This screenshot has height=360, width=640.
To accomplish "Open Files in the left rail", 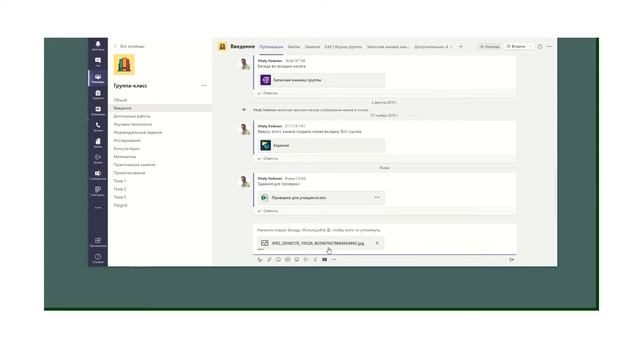I will (98, 143).
